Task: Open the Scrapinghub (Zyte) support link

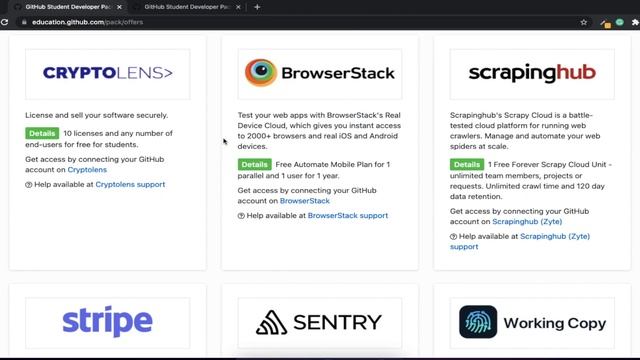Action: click(x=520, y=241)
